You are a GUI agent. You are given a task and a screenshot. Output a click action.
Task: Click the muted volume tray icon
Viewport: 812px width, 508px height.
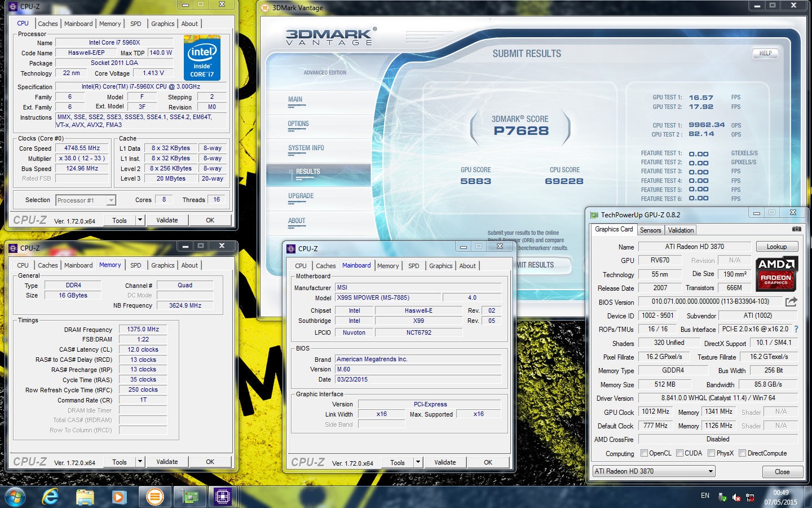(x=736, y=497)
